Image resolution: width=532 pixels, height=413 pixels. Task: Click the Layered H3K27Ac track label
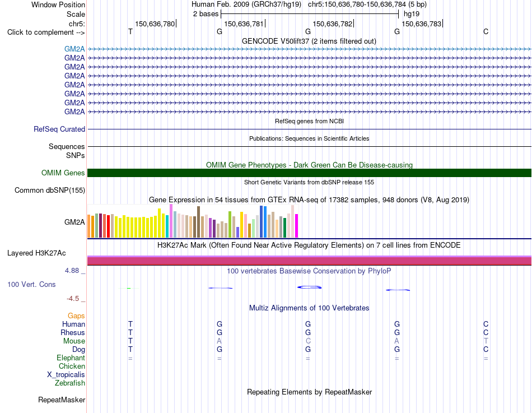tap(36, 253)
